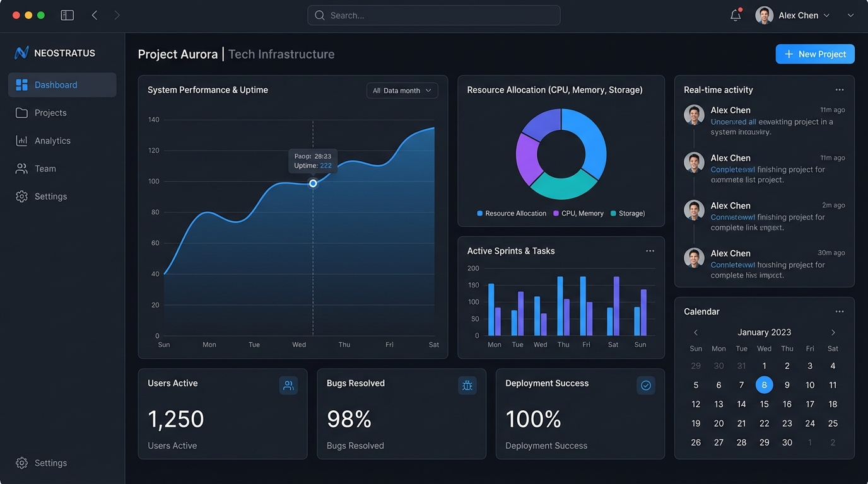Click the notification bell icon
The width and height of the screenshot is (868, 484).
735,16
